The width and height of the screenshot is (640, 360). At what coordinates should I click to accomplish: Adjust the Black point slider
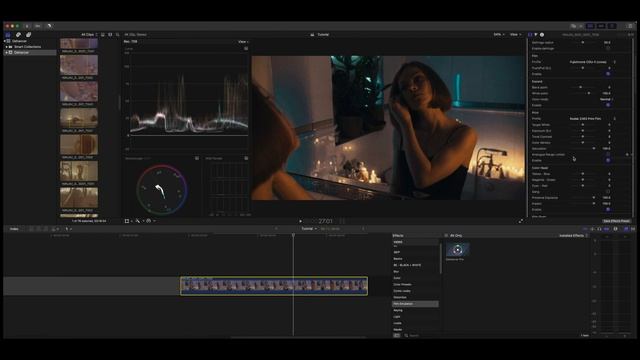[x=583, y=87]
